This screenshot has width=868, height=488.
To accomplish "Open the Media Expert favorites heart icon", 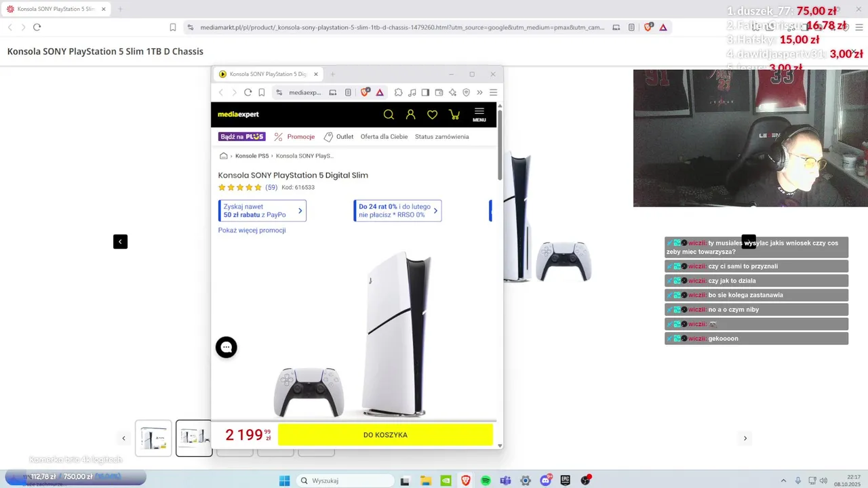I will [x=432, y=115].
